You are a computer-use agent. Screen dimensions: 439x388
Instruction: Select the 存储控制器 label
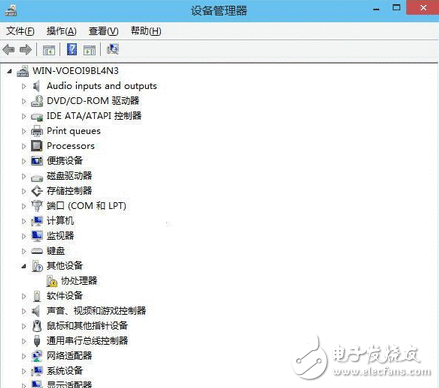point(69,191)
